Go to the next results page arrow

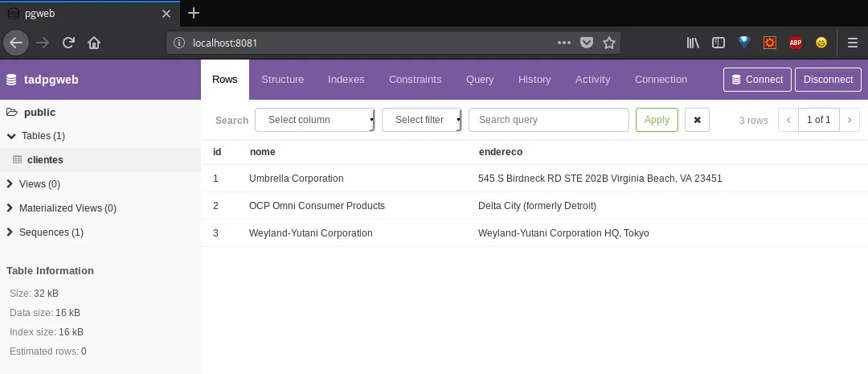coord(850,120)
